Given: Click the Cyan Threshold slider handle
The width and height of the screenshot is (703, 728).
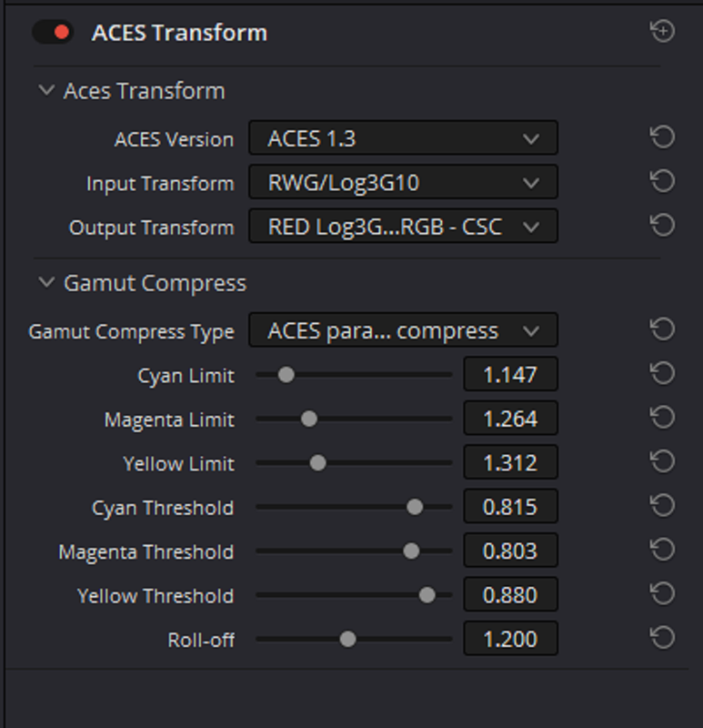Looking at the screenshot, I should [x=415, y=507].
